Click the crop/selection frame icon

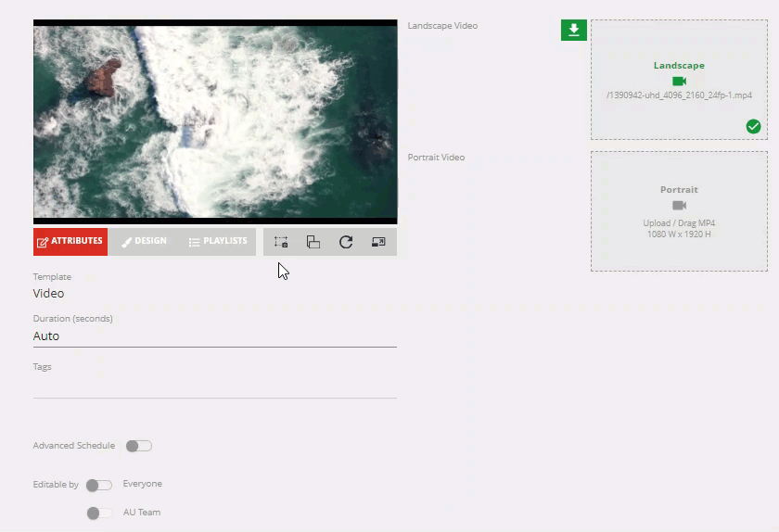pyautogui.click(x=281, y=242)
